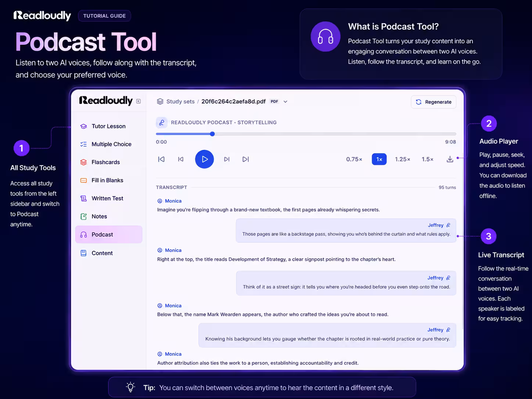Seek along the unplayed audio progress track

pyautogui.click(x=334, y=134)
